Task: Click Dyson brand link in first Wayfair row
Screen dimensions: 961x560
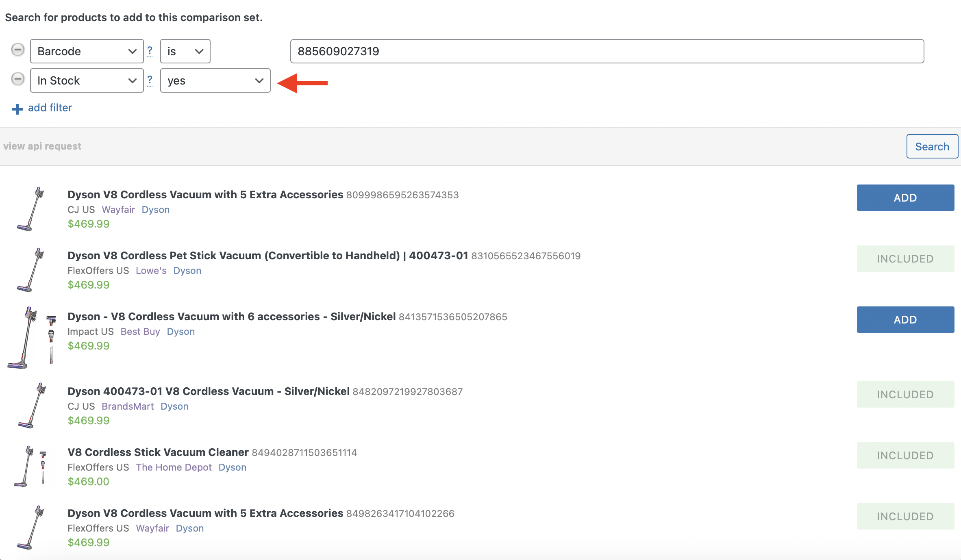Action: click(156, 210)
